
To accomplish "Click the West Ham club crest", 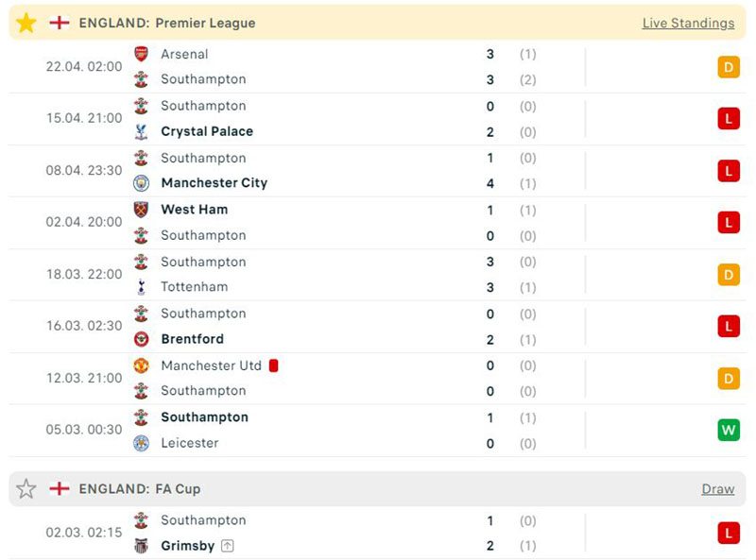I will [x=141, y=210].
